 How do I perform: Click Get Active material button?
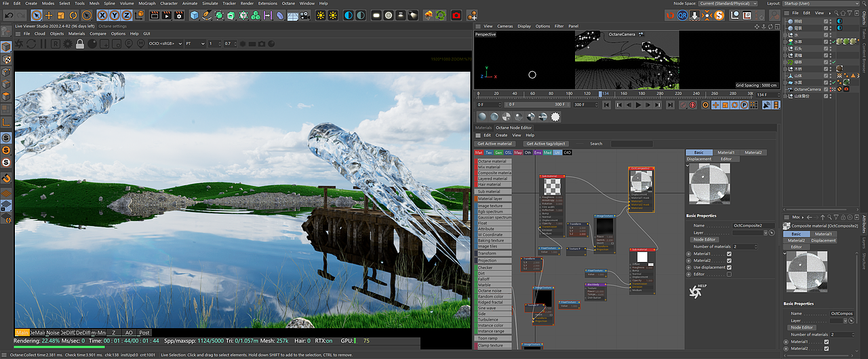(494, 144)
